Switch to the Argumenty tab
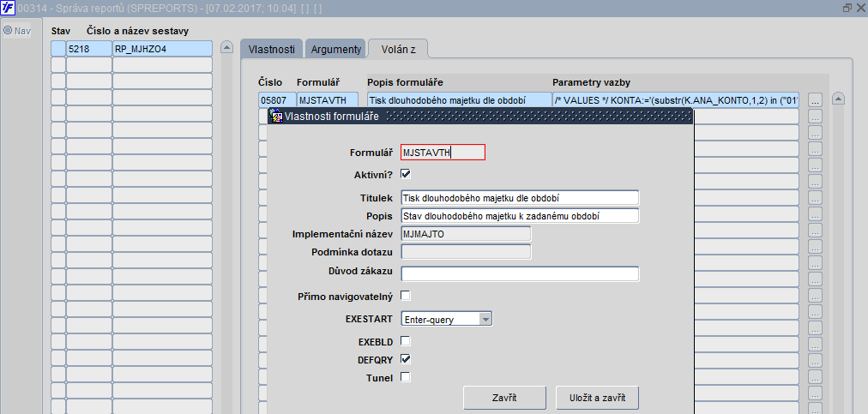The height and width of the screenshot is (414, 868). pos(335,49)
